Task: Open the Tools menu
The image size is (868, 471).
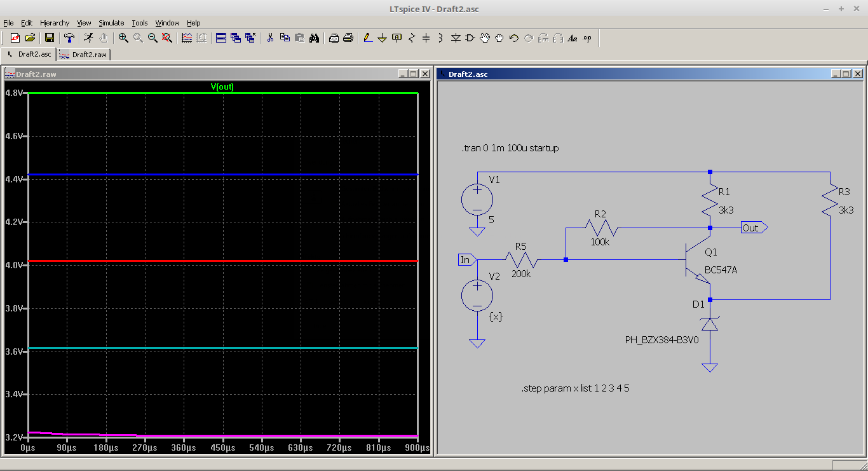Action: (139, 23)
